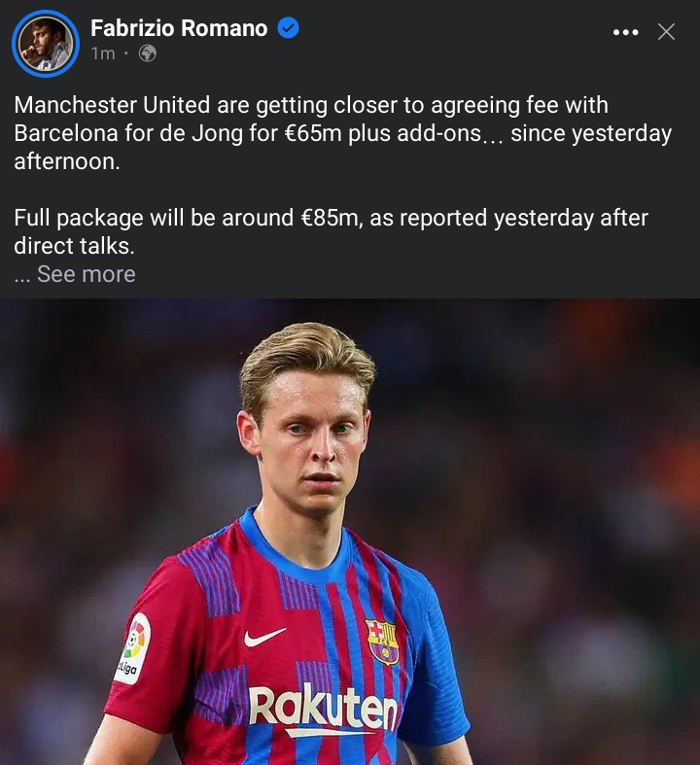Click the Manchester United fee paragraph text

coord(342,133)
